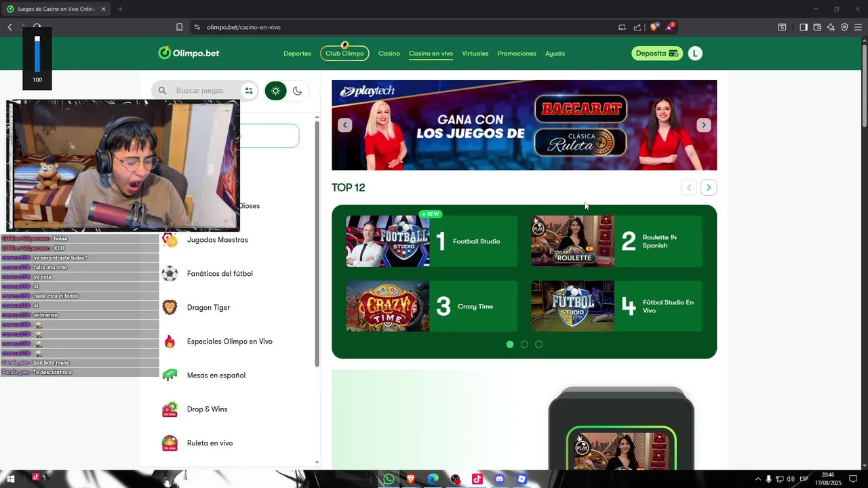Click the Olimpo.bet logo
Viewport: 868px width, 488px height.
[189, 53]
